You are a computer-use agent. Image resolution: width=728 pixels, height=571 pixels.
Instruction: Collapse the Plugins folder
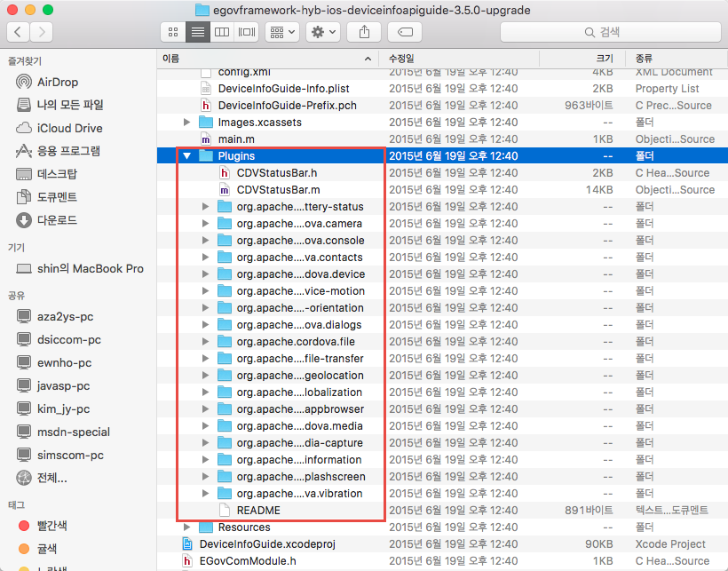point(186,156)
